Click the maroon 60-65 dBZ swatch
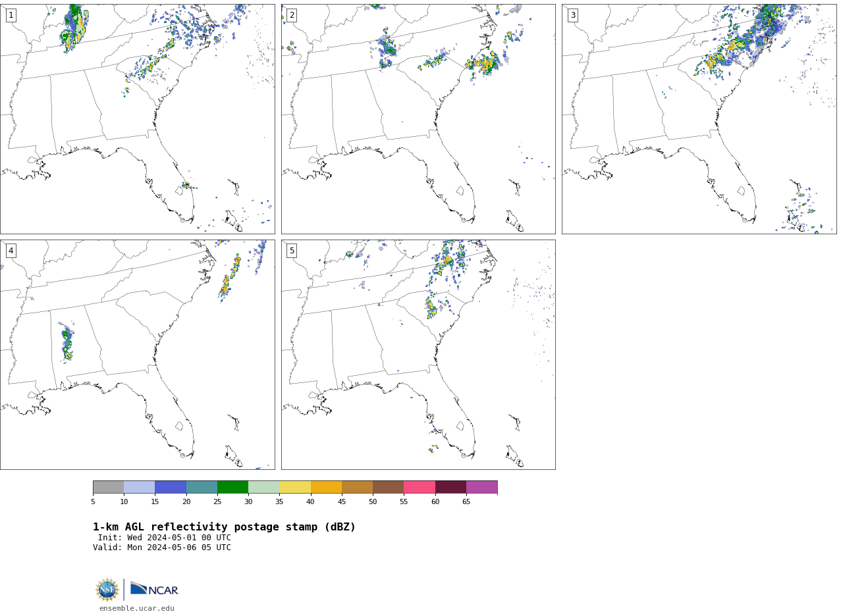Viewport: 843px width, 616px height. (450, 487)
